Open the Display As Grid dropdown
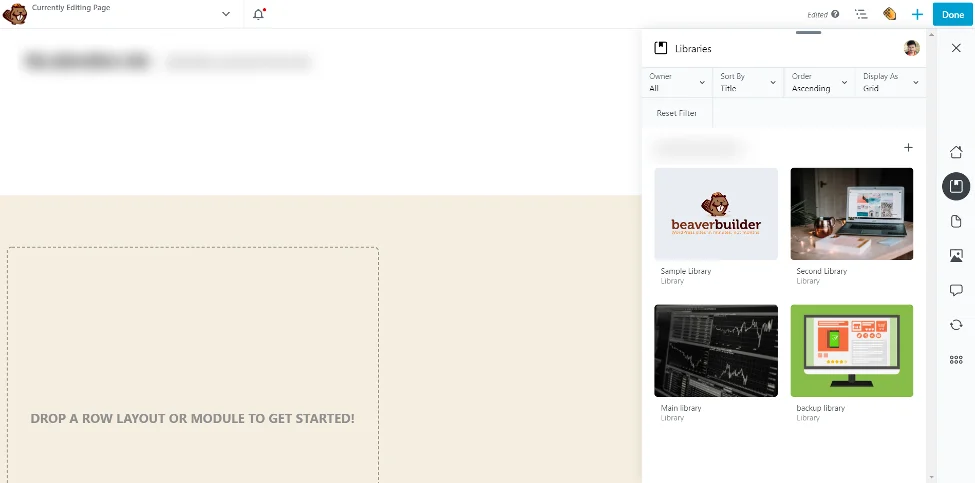 tap(890, 82)
